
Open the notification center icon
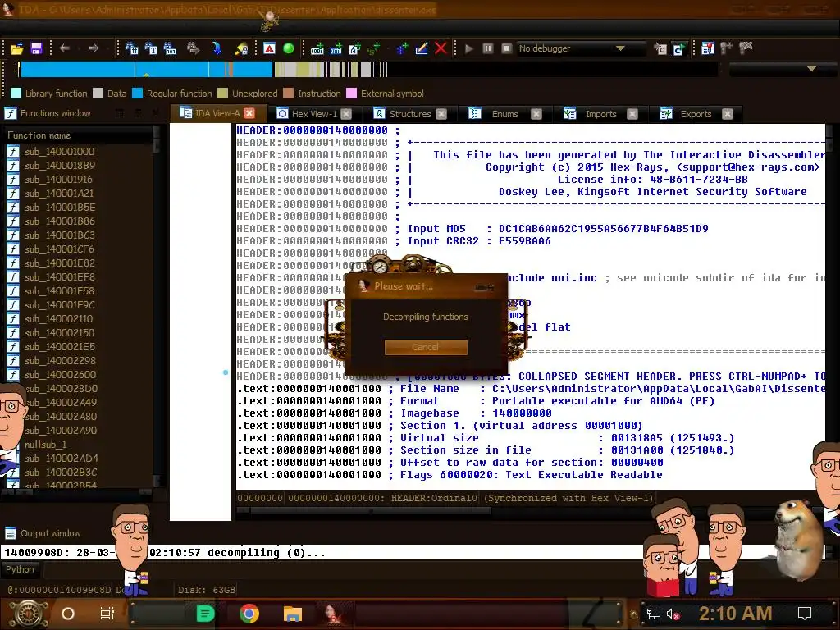(804, 614)
